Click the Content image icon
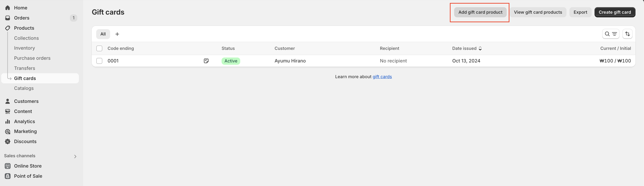The image size is (644, 186). click(8, 111)
